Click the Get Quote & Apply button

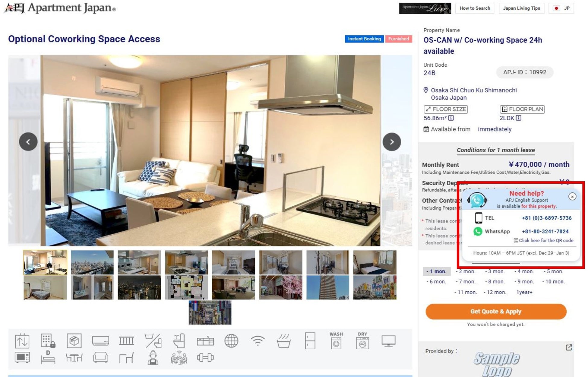point(496,312)
